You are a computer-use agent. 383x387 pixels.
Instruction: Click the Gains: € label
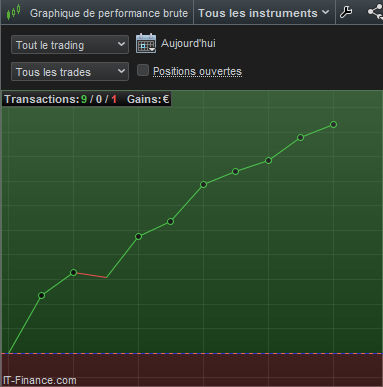[148, 99]
